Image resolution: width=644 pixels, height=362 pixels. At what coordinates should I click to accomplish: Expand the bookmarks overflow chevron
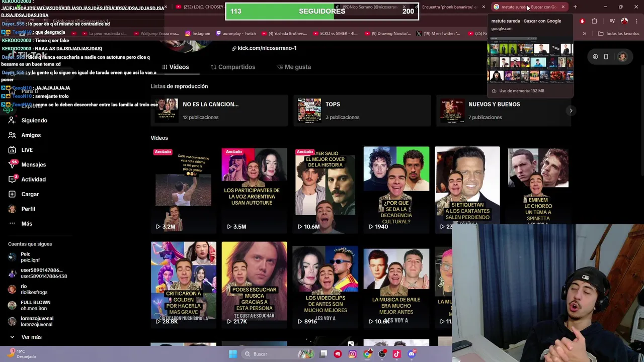584,34
